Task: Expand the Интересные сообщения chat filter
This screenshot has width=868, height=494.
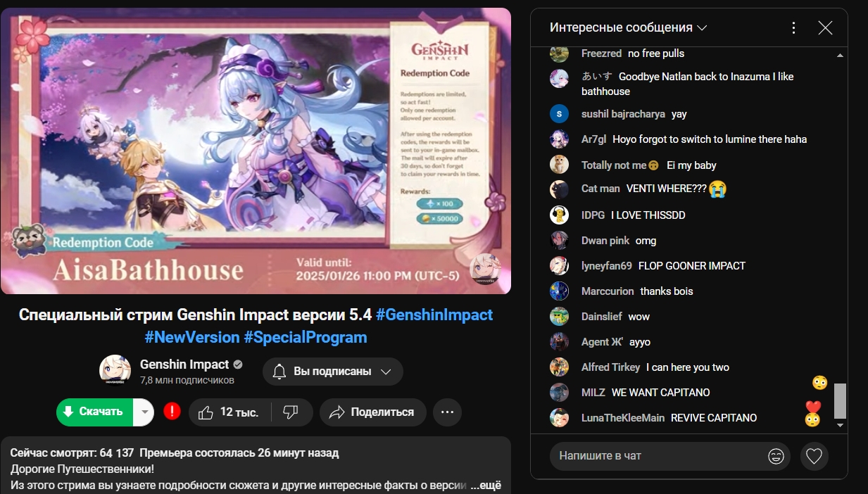Action: (x=629, y=28)
